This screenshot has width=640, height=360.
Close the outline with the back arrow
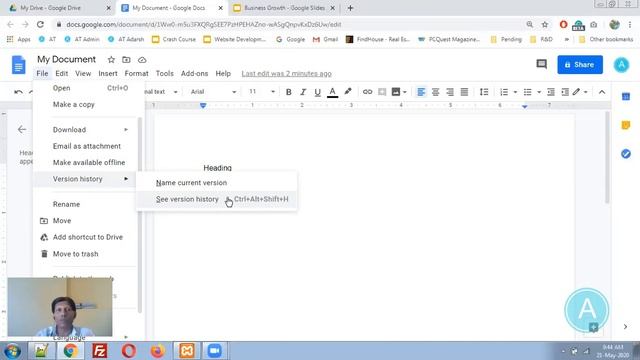tap(22, 130)
